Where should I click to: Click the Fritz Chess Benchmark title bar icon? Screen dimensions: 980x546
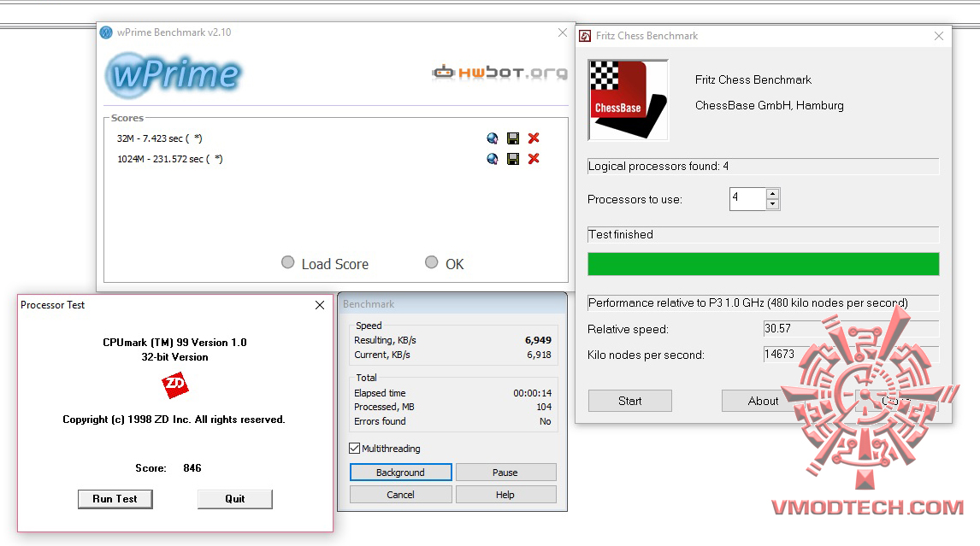[x=585, y=36]
